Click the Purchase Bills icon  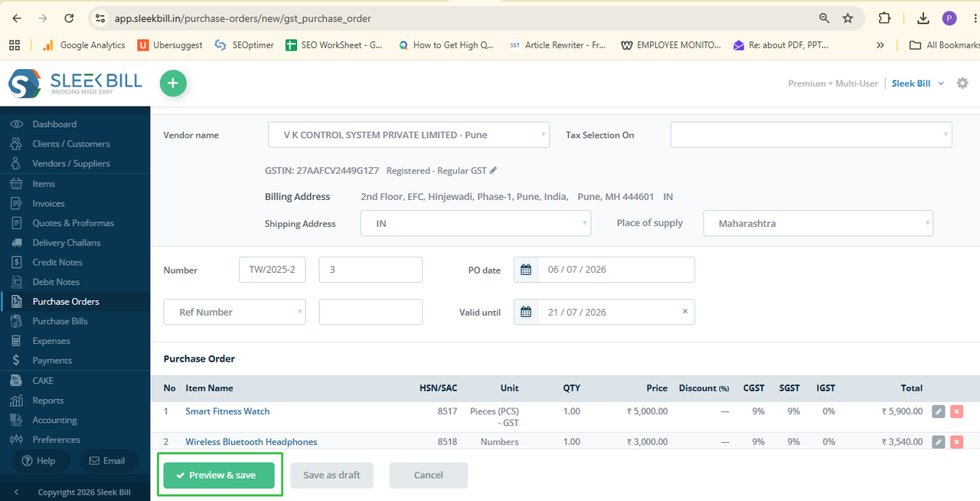coord(16,321)
